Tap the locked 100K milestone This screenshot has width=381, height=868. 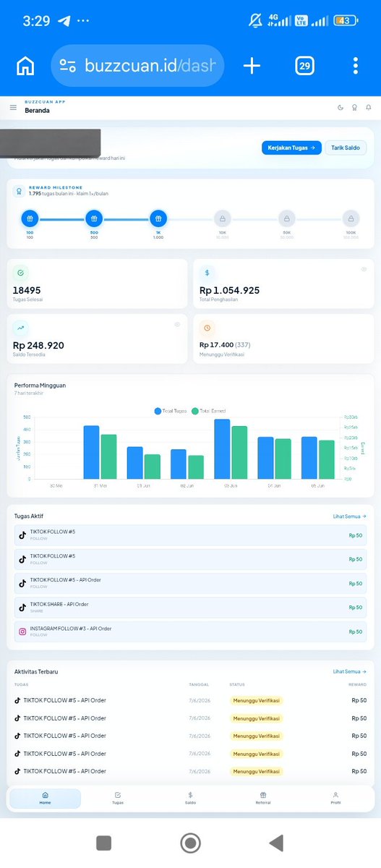(351, 218)
